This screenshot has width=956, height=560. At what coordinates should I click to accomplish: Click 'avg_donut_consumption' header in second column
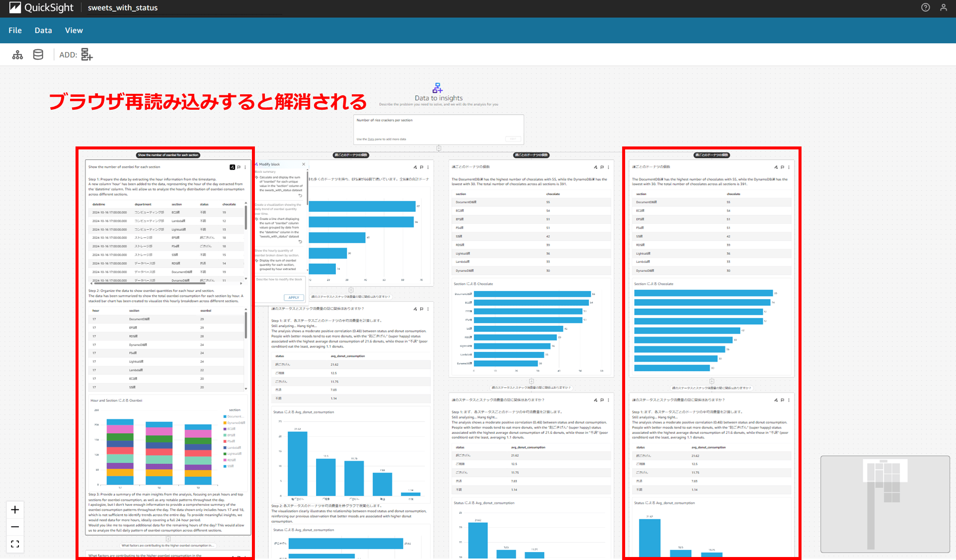click(347, 356)
